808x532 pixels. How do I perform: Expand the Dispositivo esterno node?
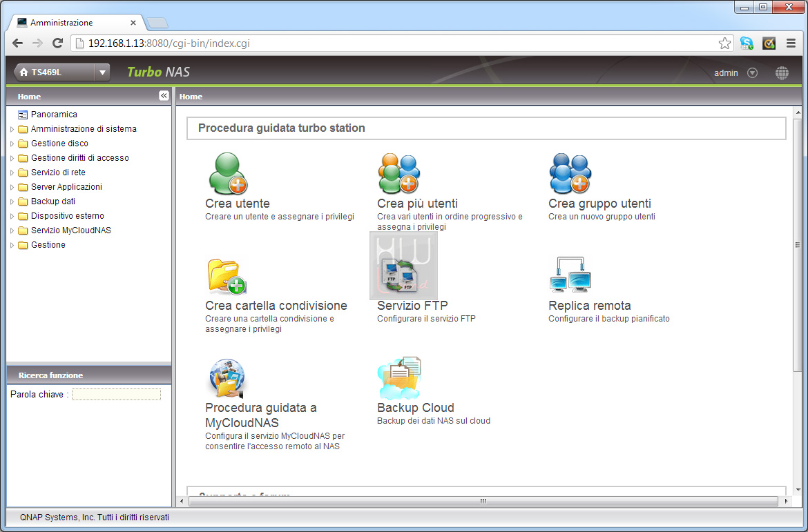pos(12,216)
